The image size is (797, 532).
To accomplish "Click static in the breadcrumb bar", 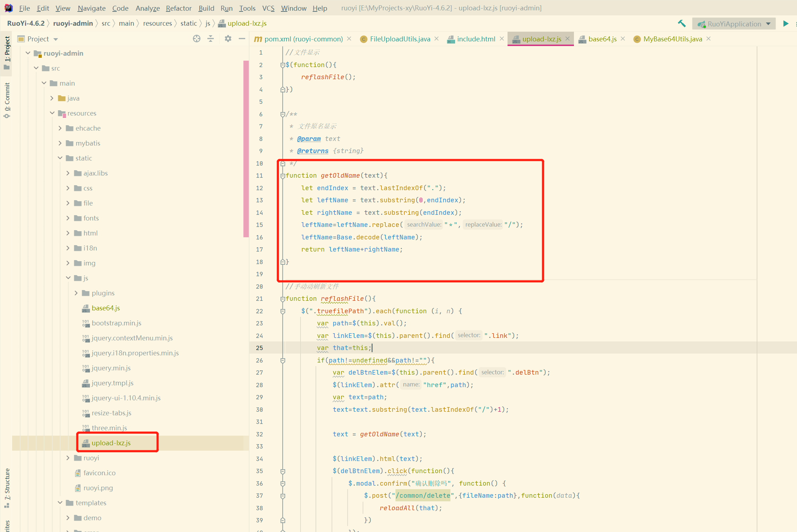I will 188,23.
